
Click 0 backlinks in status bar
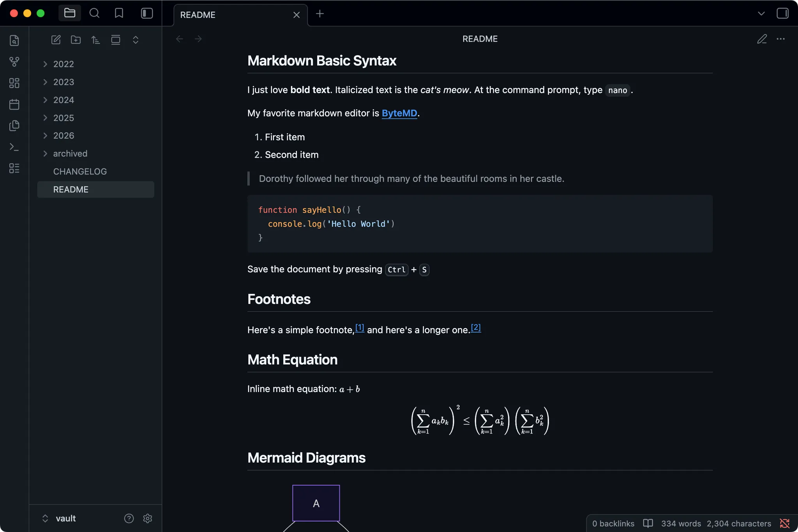tap(613, 523)
